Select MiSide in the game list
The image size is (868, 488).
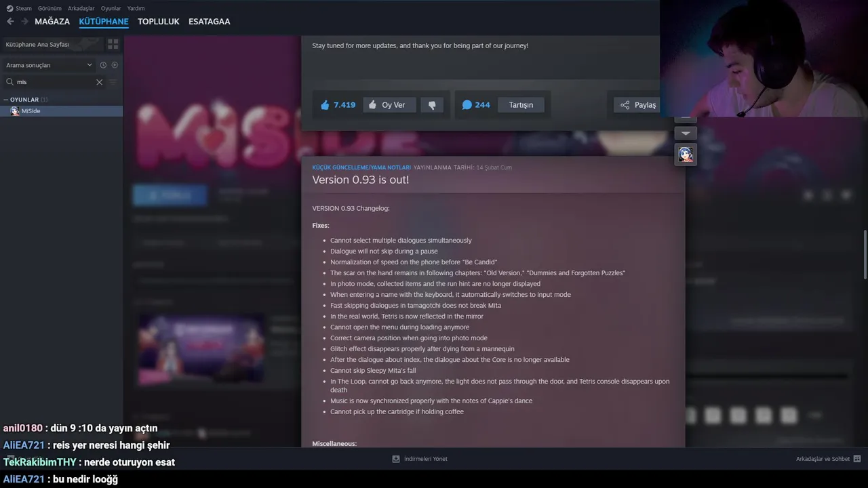[61, 111]
